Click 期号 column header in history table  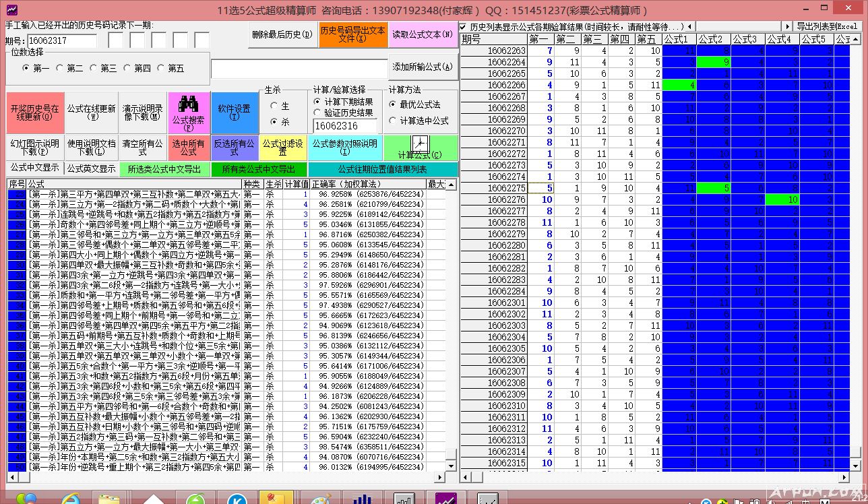tap(494, 39)
